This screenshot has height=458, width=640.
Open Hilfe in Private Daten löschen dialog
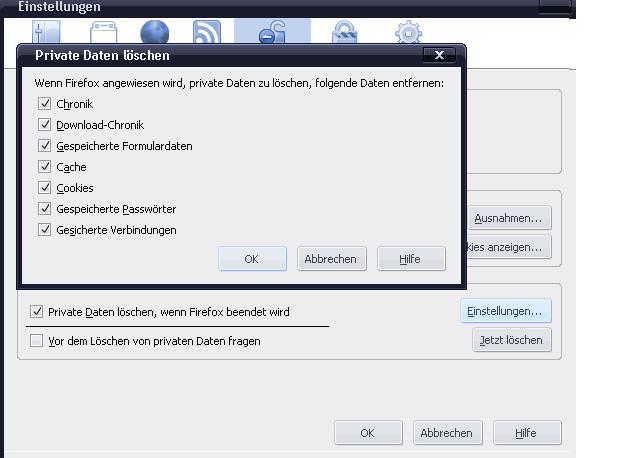click(411, 259)
